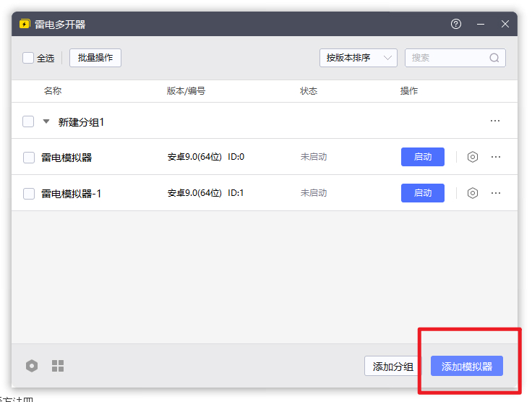Open more options for ID:1 emulator
Viewport: 532px width, 402px height.
click(496, 193)
